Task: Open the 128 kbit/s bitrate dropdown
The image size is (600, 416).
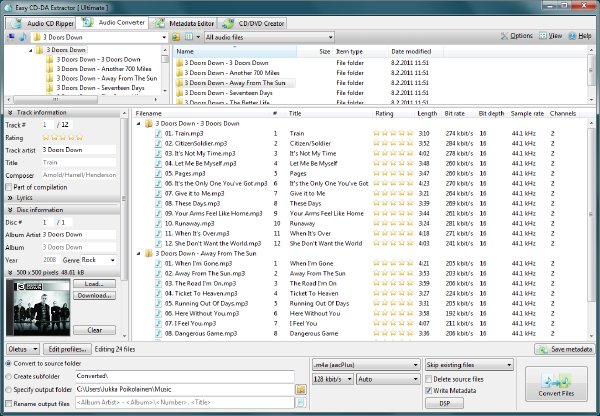Action: pyautogui.click(x=333, y=379)
